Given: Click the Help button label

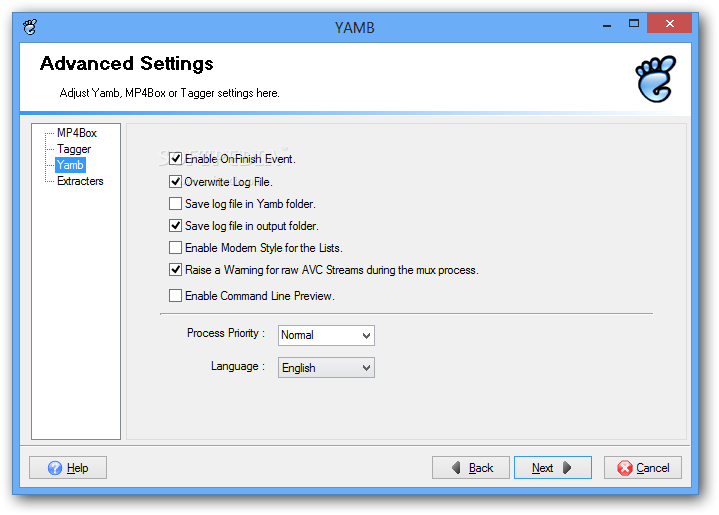Looking at the screenshot, I should coord(77,468).
